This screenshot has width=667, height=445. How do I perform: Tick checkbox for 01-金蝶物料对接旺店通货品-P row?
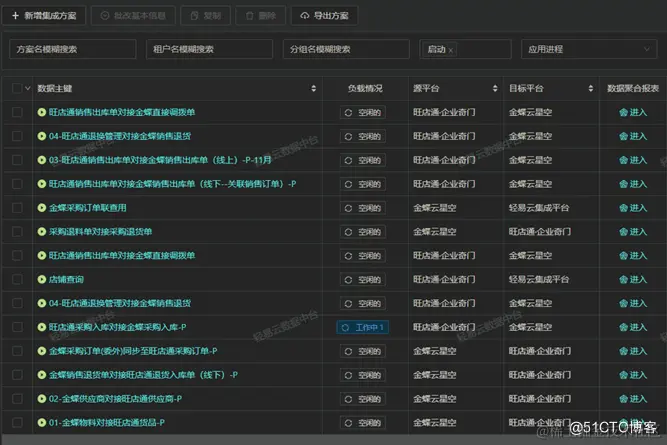[x=17, y=422]
